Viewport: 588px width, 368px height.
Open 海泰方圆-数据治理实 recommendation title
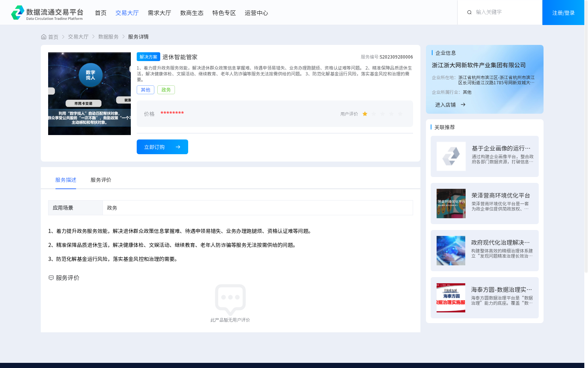[x=502, y=290]
